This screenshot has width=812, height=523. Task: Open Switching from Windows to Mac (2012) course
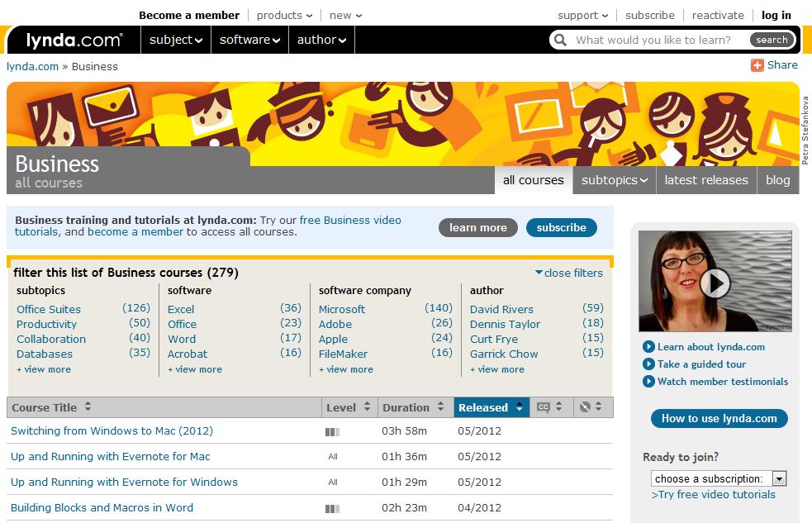coord(112,430)
